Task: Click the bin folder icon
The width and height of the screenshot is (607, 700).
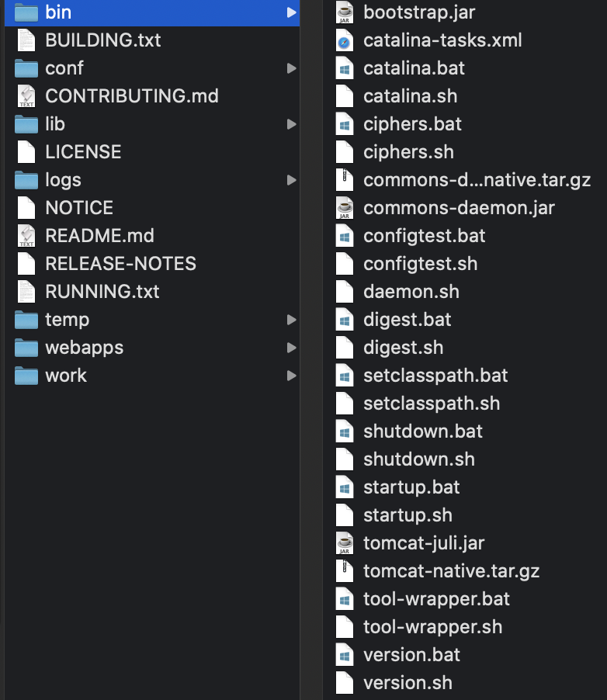Action: tap(26, 12)
